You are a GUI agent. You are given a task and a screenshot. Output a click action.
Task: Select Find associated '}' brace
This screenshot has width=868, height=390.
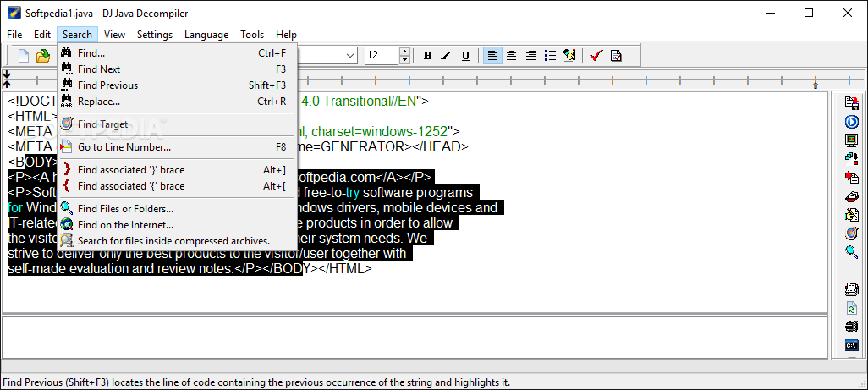177,170
